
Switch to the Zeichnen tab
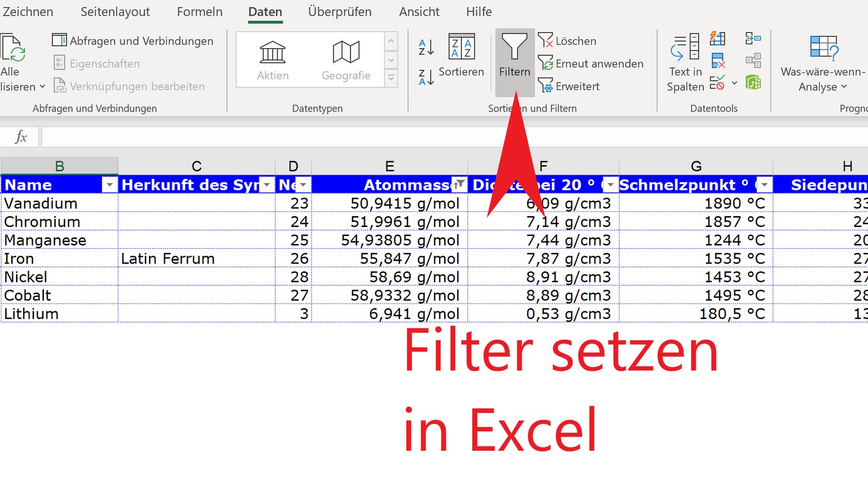[27, 12]
